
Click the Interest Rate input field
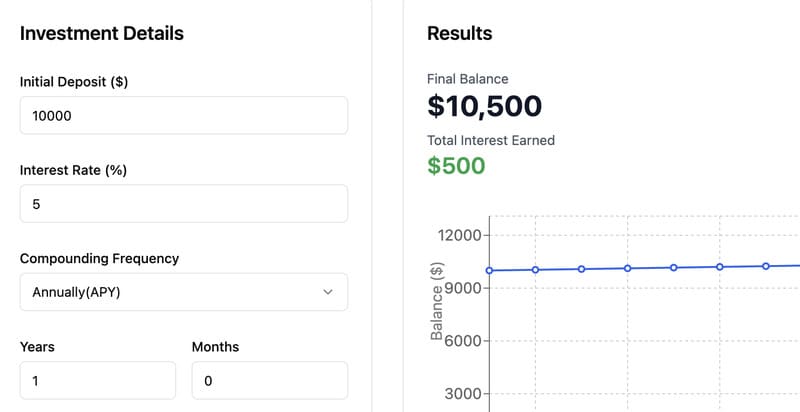pos(184,204)
